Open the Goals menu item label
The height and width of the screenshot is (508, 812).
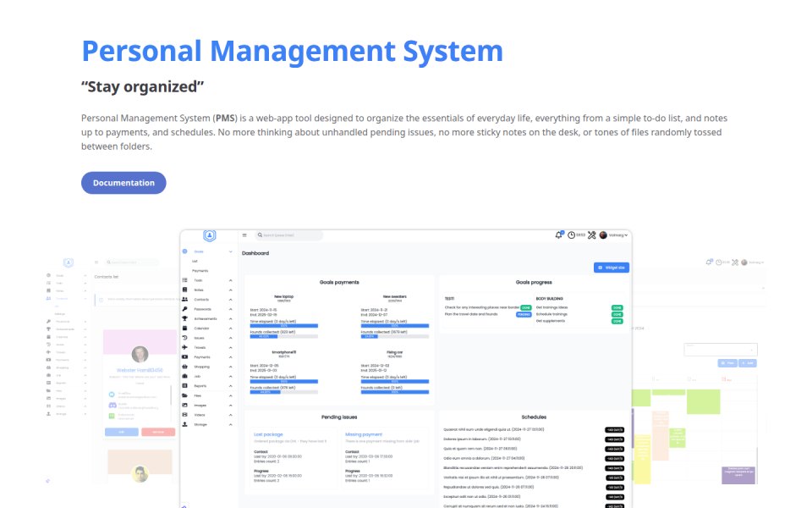click(x=199, y=251)
